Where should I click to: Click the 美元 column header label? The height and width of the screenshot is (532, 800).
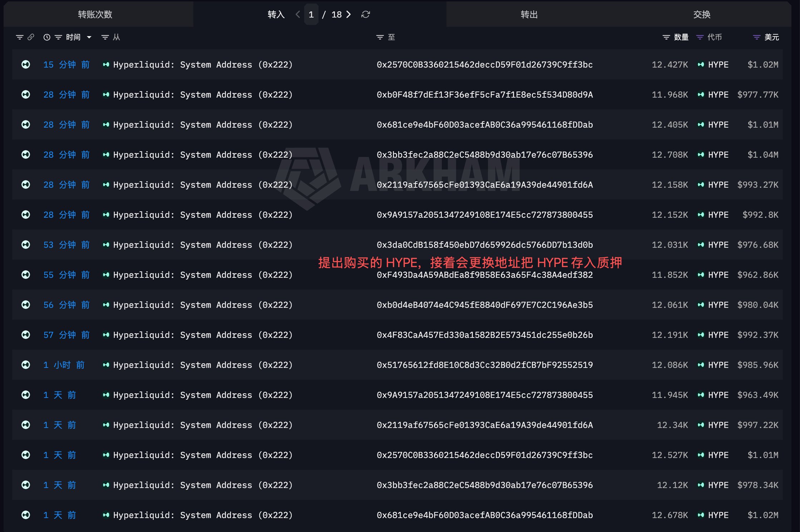click(x=771, y=37)
